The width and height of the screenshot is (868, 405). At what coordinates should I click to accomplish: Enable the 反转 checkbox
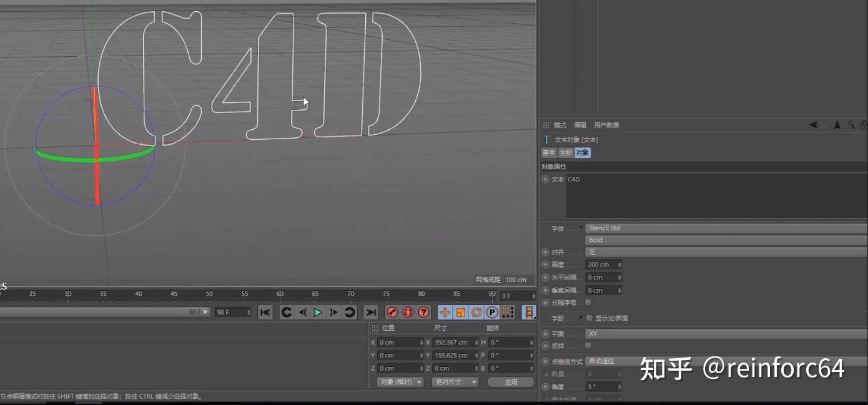(588, 345)
